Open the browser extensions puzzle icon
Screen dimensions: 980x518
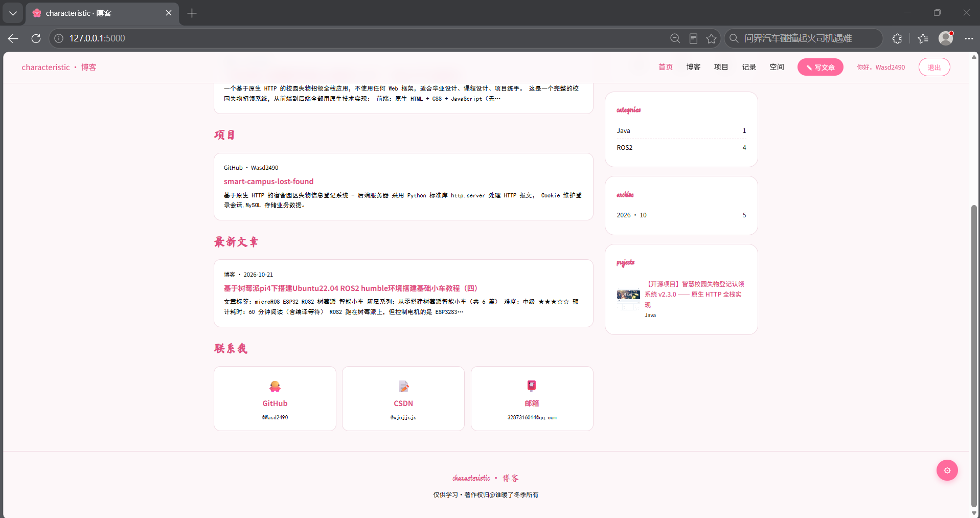coord(897,38)
